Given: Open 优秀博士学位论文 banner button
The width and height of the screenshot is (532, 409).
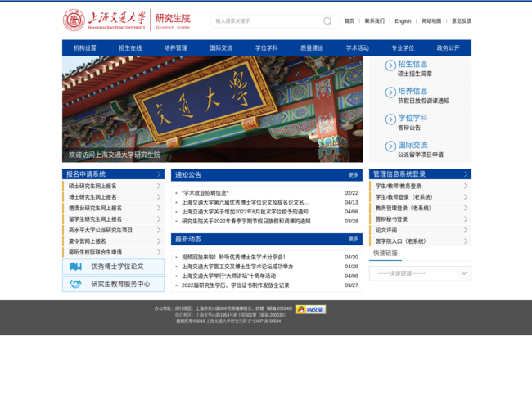Looking at the screenshot, I should pyautogui.click(x=113, y=267).
